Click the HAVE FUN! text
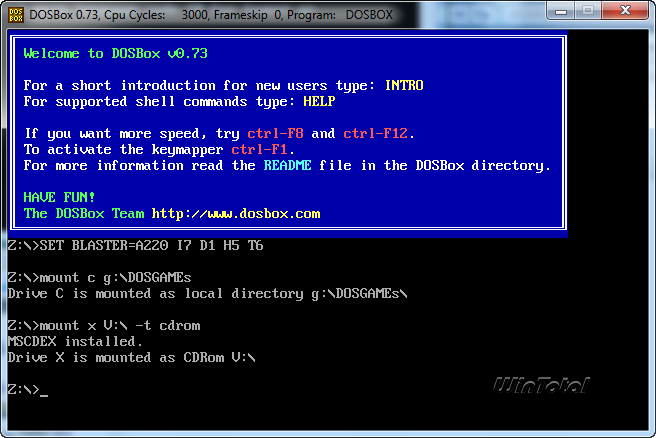The height and width of the screenshot is (438, 656). tap(59, 197)
